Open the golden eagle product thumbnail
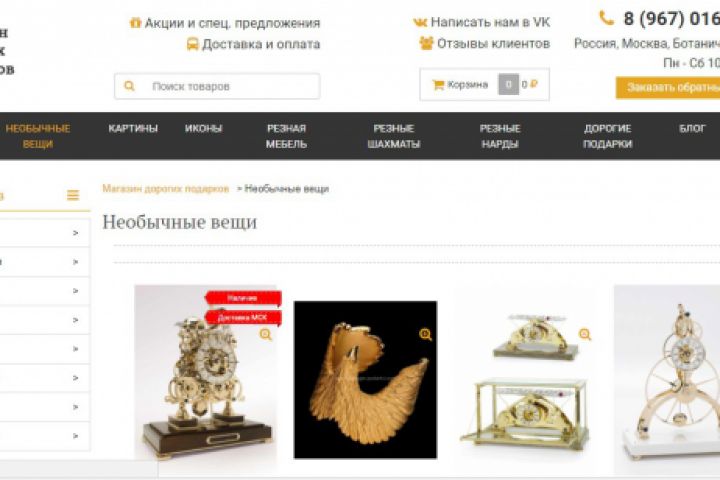720x480 pixels. coord(366,380)
